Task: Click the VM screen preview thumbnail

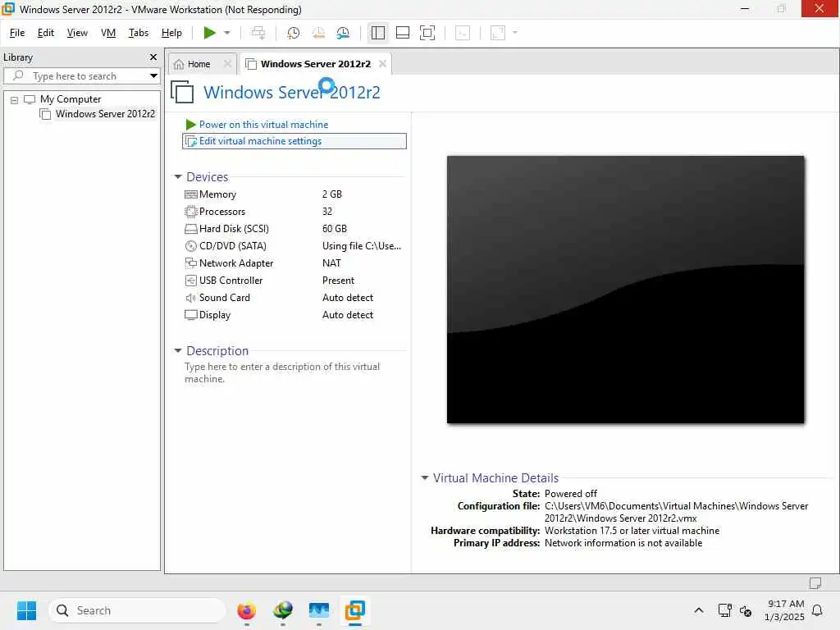Action: 625,290
